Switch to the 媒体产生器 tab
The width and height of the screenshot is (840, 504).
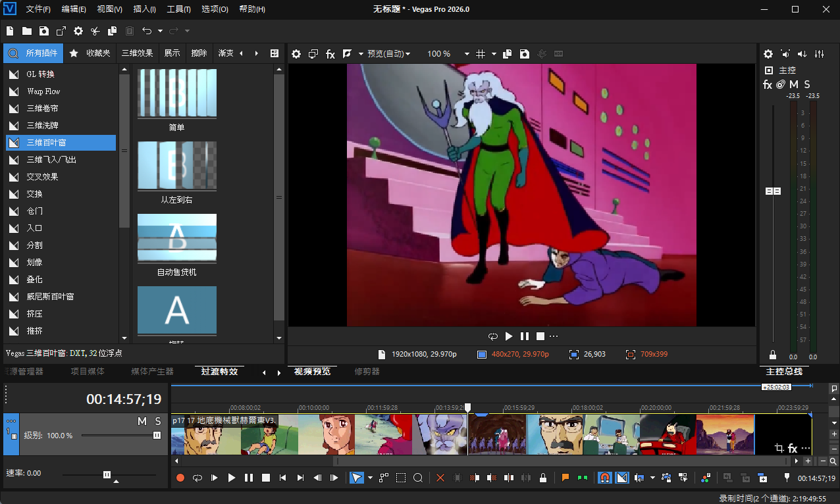[152, 372]
